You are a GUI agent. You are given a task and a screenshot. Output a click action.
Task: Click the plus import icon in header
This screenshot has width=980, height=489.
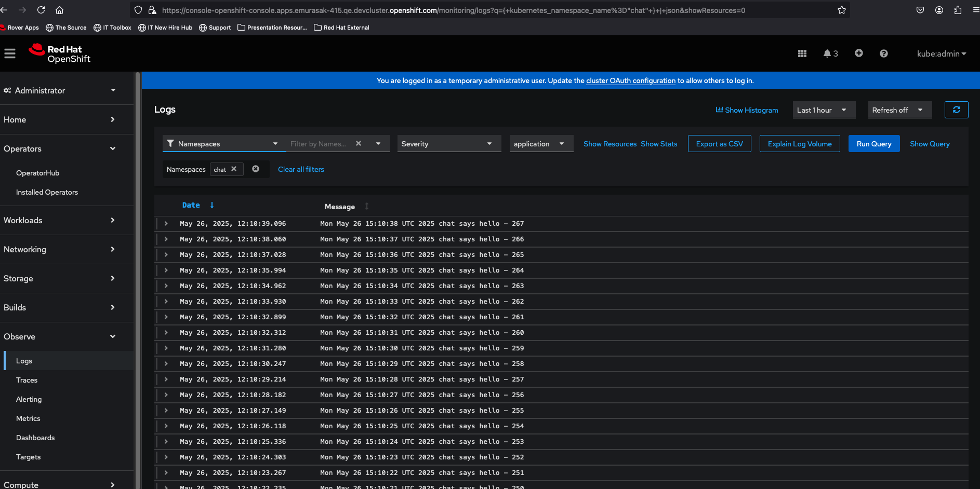(x=858, y=53)
